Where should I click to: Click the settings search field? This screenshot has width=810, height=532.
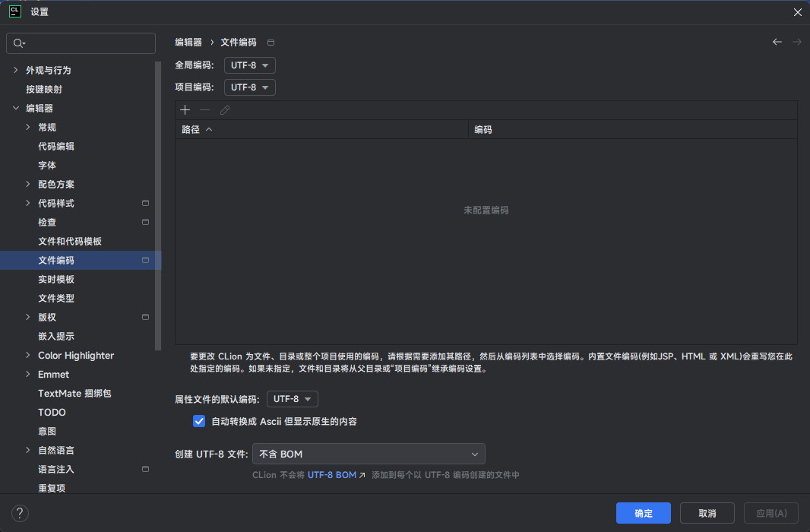click(x=81, y=43)
